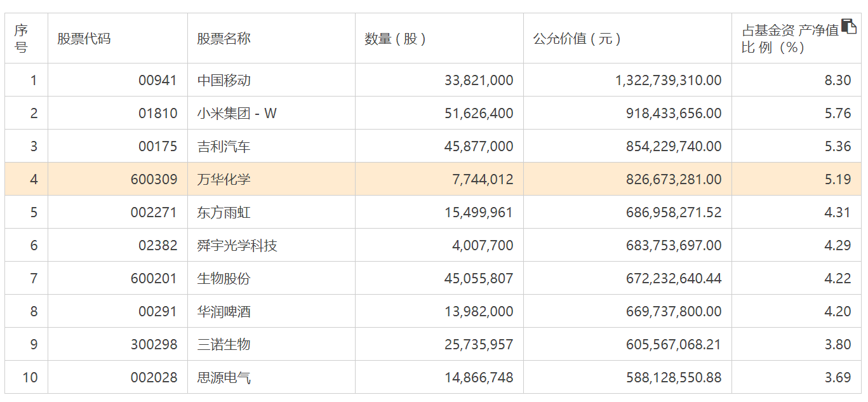Select the 东方雨虹 name cell
The image size is (868, 402).
(224, 213)
